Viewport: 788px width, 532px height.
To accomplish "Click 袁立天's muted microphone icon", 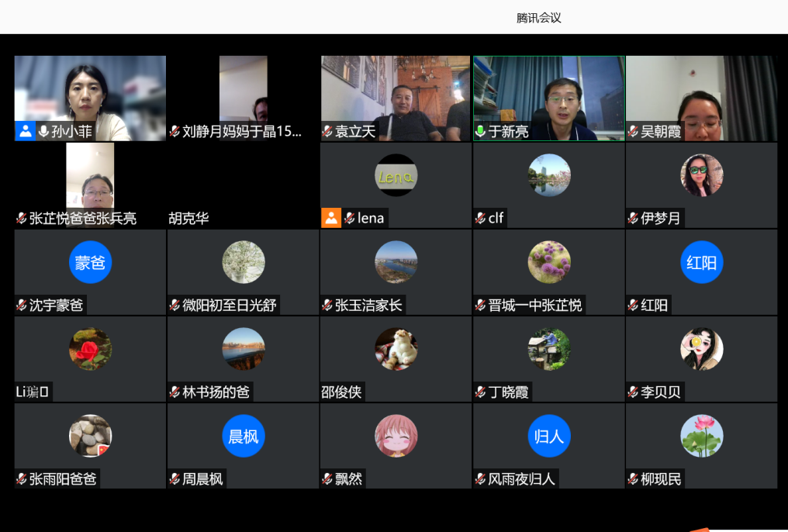I will (x=327, y=132).
